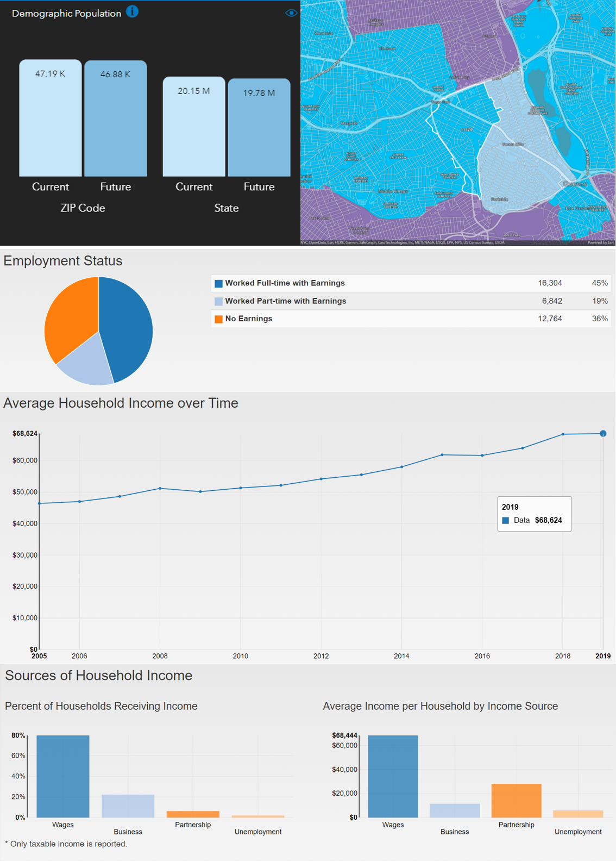Open the Powered by Esri attribution link
Viewport: 616px width, 861px height.
coord(600,242)
